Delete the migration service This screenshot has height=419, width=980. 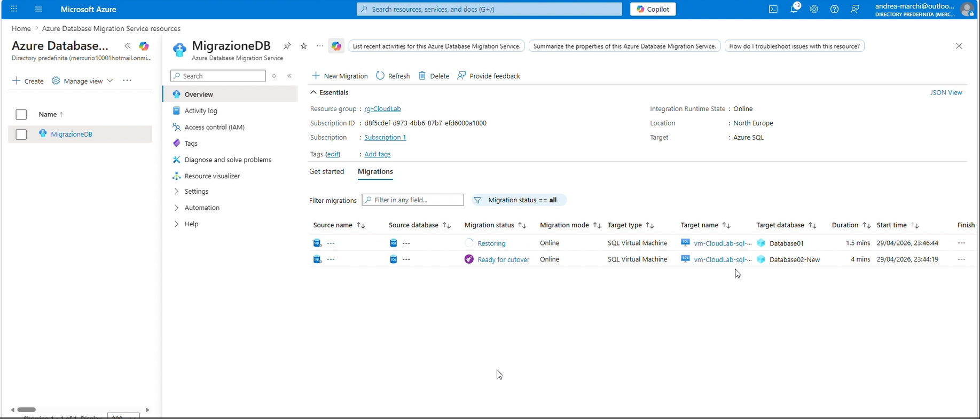(x=434, y=76)
